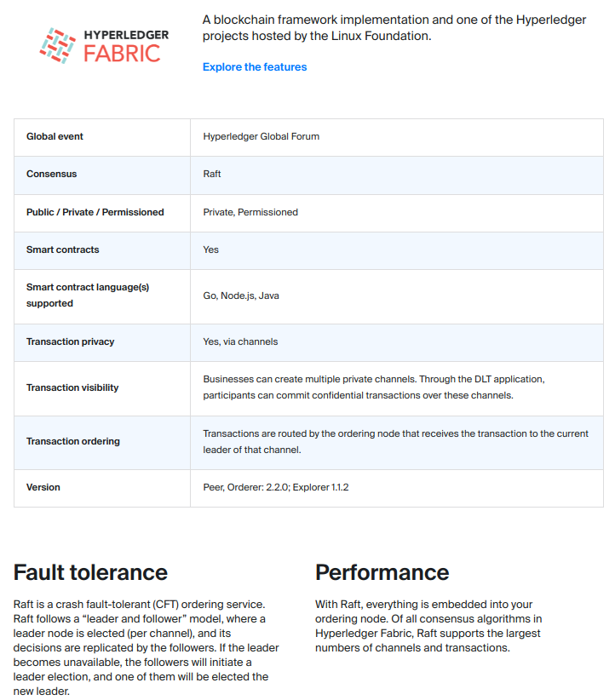Screen dimensions: 615x700
Task: Click the "Raft" consensus value cell
Action: coord(212,174)
